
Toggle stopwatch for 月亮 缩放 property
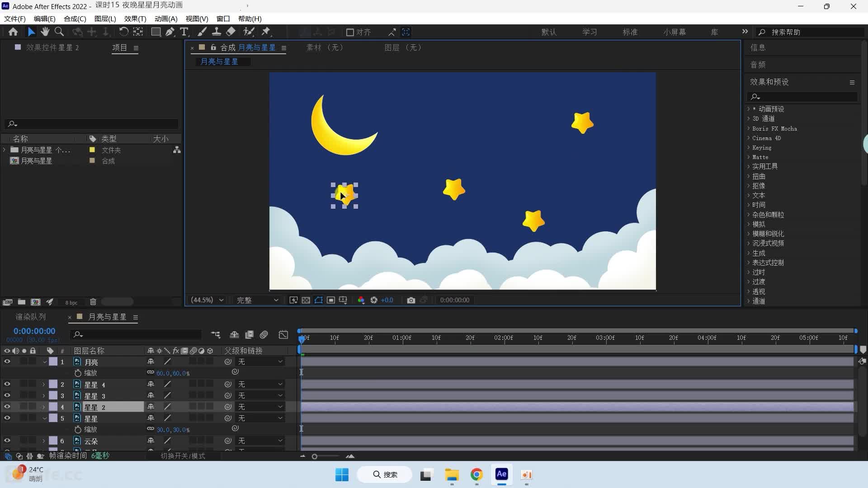click(x=78, y=373)
